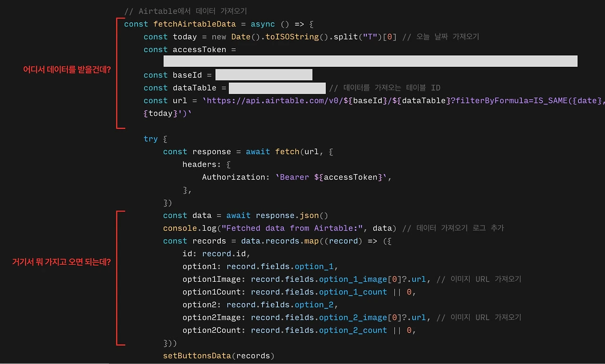
Task: Click the map call on data.records
Action: (x=311, y=241)
